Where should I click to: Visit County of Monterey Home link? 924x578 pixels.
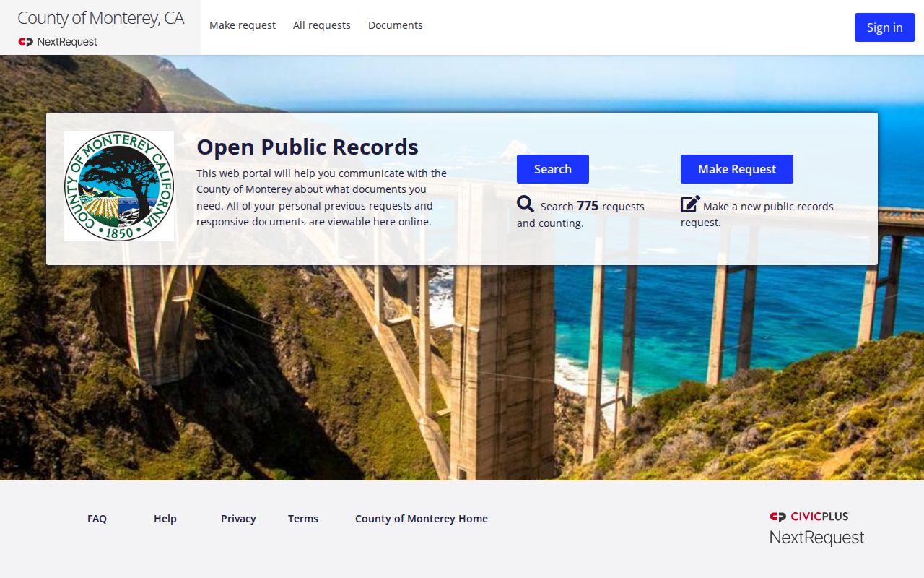tap(422, 519)
